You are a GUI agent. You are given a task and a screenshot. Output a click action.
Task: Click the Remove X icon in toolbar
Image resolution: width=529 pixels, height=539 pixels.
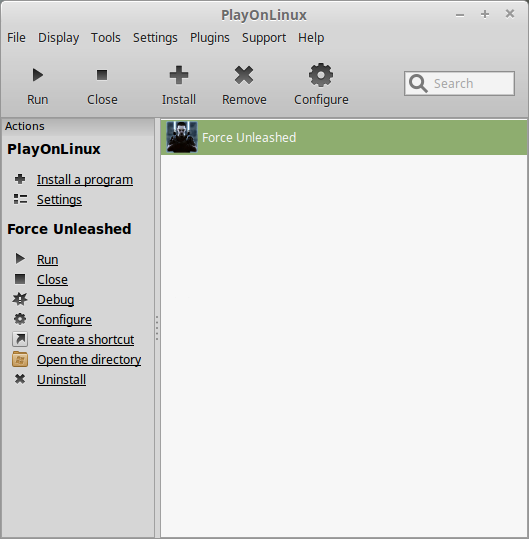[244, 75]
